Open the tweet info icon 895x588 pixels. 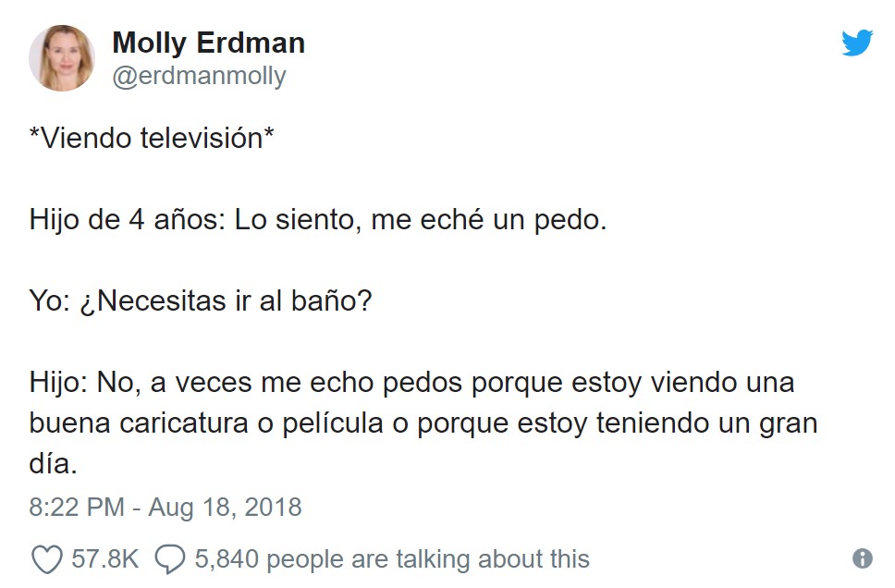tap(862, 558)
